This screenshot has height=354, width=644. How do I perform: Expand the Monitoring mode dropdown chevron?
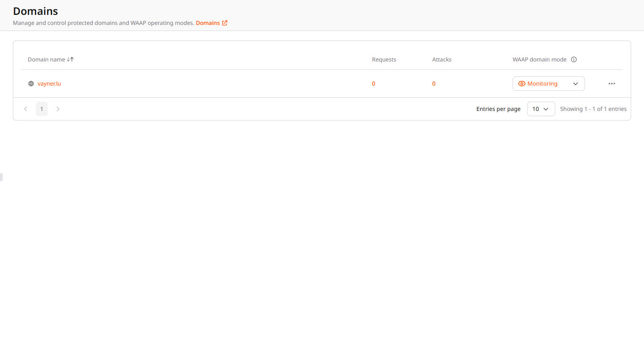coord(575,84)
